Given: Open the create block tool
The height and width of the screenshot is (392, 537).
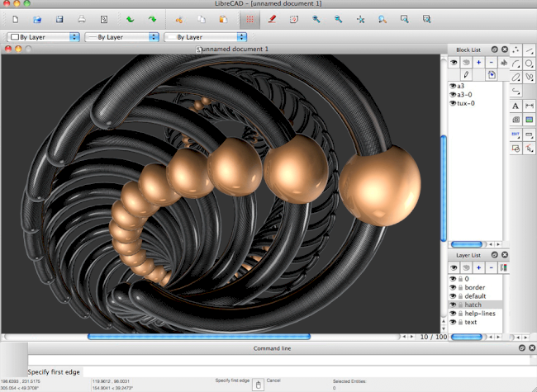Looking at the screenshot, I should (516, 149).
